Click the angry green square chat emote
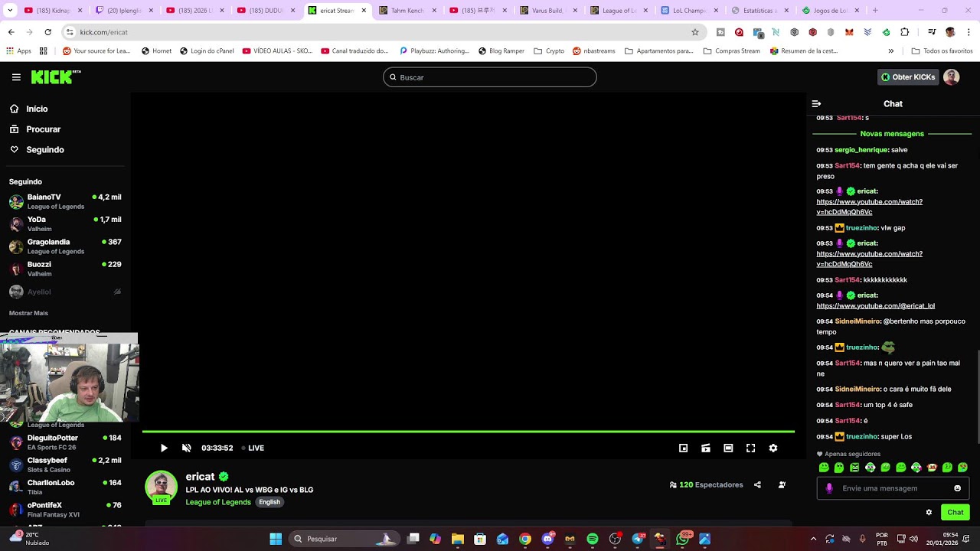The height and width of the screenshot is (551, 980). (854, 468)
